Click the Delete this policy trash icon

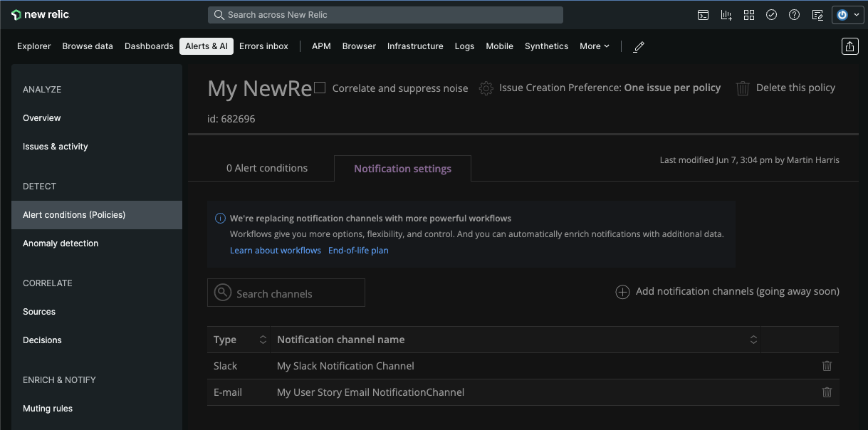pyautogui.click(x=743, y=88)
